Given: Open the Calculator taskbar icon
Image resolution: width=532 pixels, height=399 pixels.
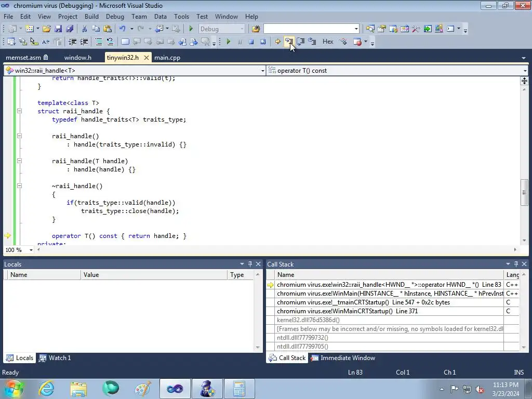Looking at the screenshot, I should coord(239,389).
